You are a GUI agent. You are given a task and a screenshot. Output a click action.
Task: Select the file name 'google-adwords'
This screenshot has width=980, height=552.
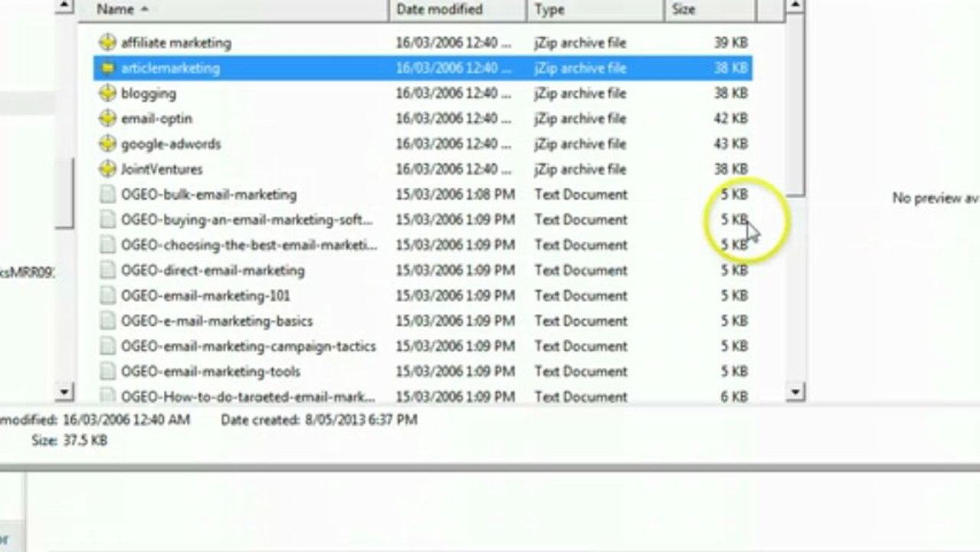point(171,144)
